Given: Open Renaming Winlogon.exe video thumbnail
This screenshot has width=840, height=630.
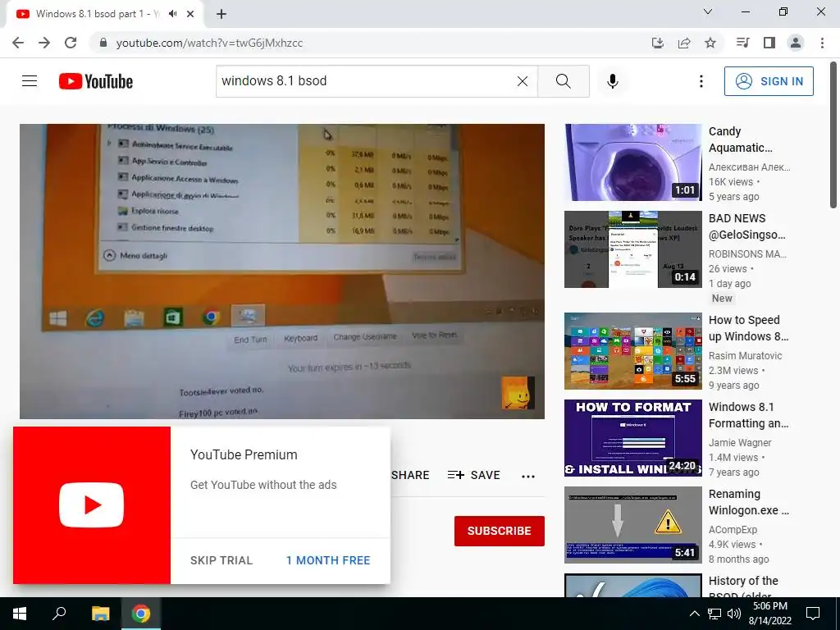Looking at the screenshot, I should pos(633,525).
